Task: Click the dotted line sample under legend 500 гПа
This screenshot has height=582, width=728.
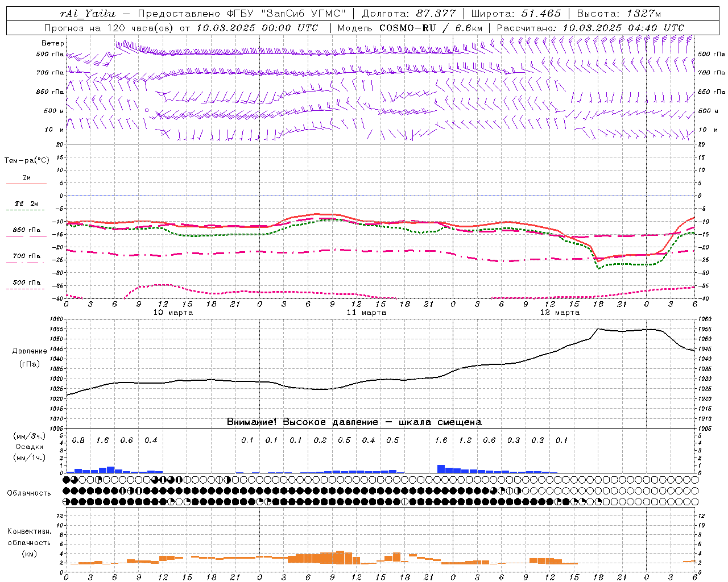Action: point(26,289)
